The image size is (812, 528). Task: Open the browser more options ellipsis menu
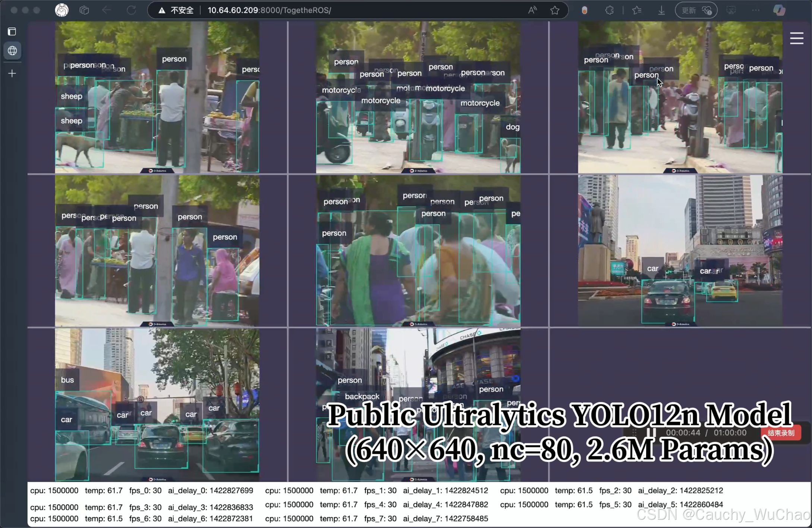(756, 10)
